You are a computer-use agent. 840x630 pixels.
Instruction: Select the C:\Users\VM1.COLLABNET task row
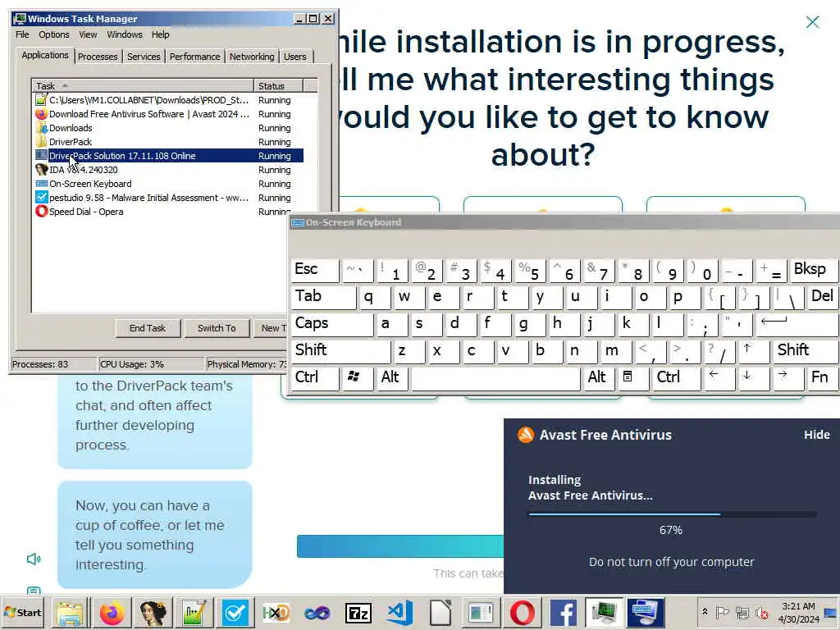(169, 100)
